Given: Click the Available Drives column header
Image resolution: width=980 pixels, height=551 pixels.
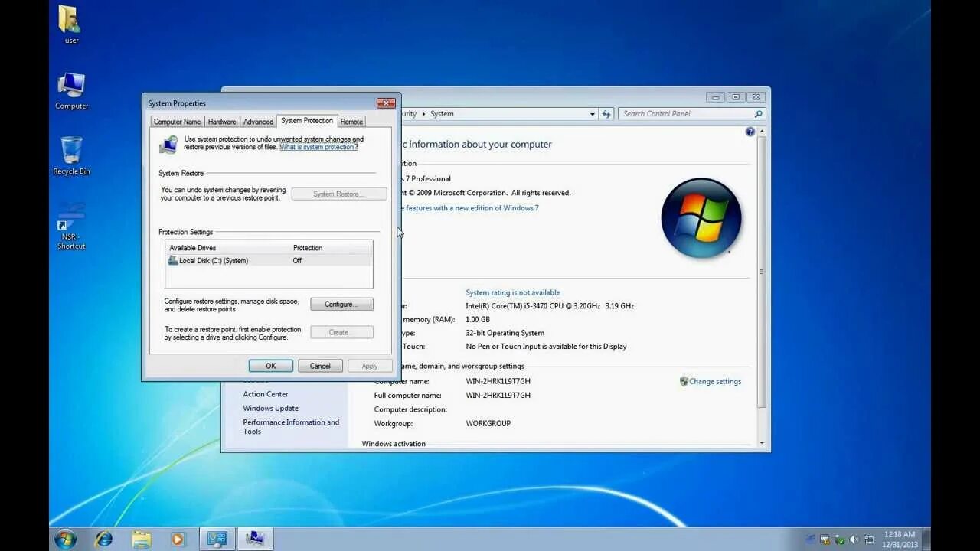Looking at the screenshot, I should tap(228, 248).
